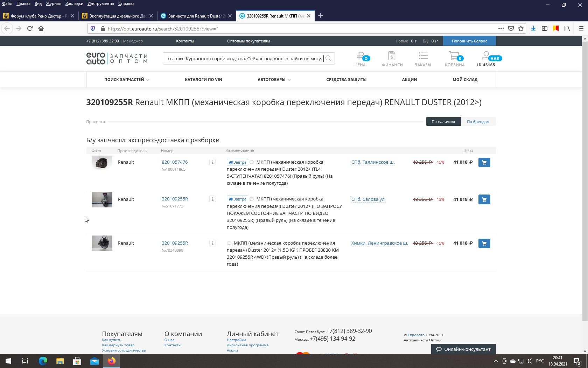Open Microsoft Edge from taskbar
Screen dimensions: 588x368
click(43, 361)
